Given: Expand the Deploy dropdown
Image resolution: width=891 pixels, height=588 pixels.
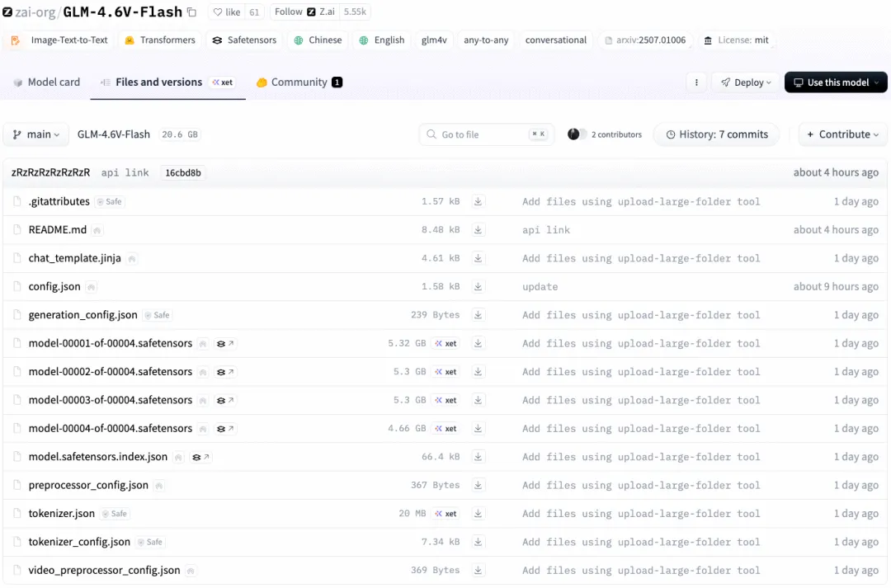Looking at the screenshot, I should pos(745,82).
